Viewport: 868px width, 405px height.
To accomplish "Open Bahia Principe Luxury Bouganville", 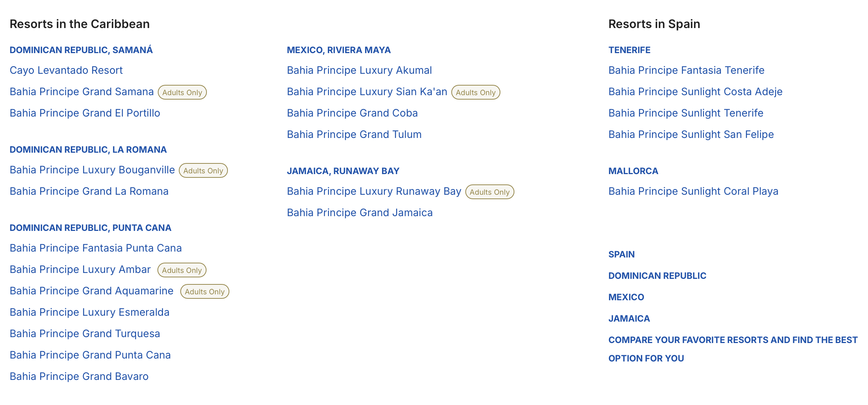I will (x=92, y=170).
